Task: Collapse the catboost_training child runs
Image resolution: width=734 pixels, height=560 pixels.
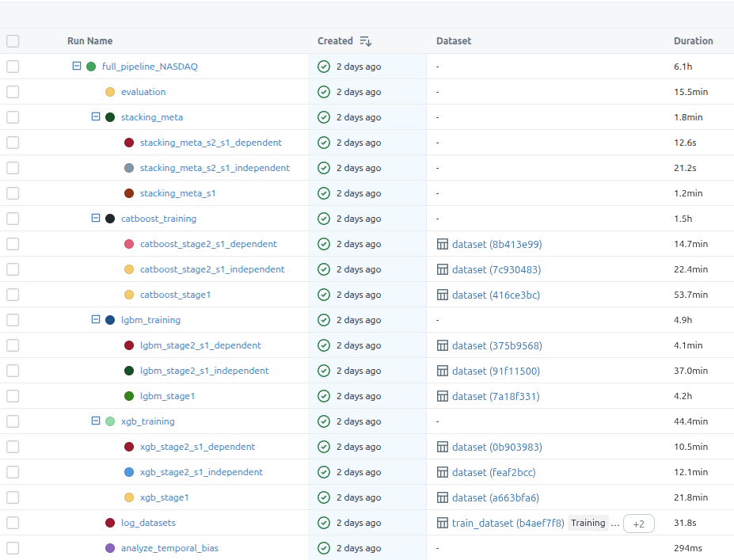Action: [96, 219]
